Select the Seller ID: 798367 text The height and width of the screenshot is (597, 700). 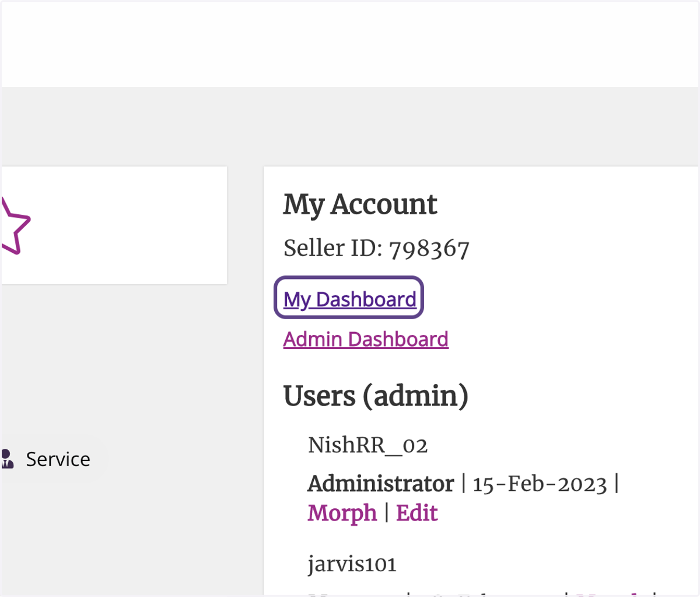pos(376,249)
